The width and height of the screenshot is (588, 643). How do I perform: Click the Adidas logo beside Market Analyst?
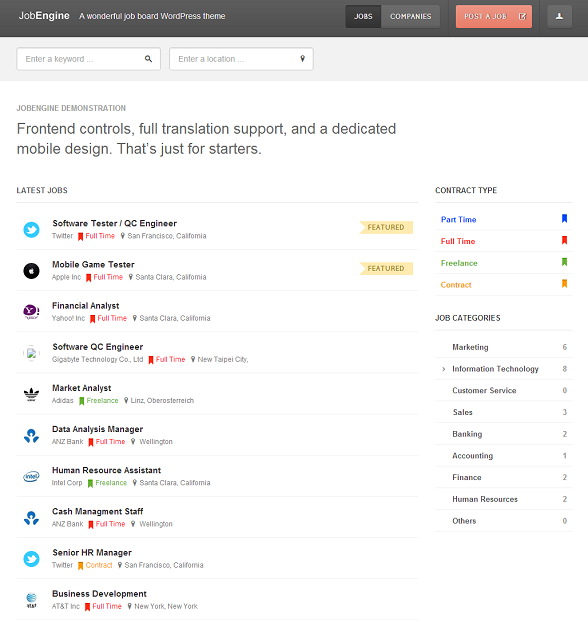pos(31,394)
